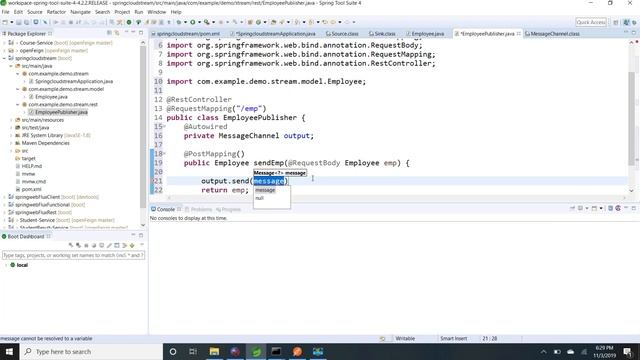Switch to the Console tab
Image resolution: width=640 pixels, height=360 pixels.
coord(166,209)
